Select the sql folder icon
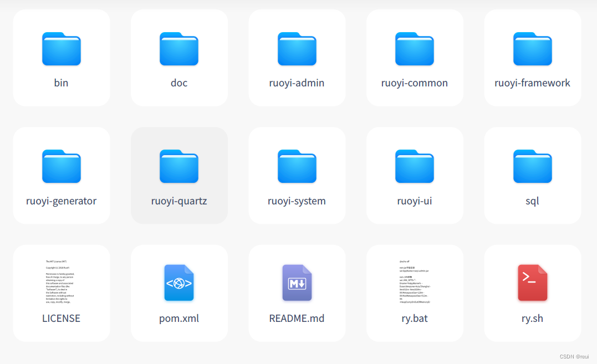 click(532, 166)
